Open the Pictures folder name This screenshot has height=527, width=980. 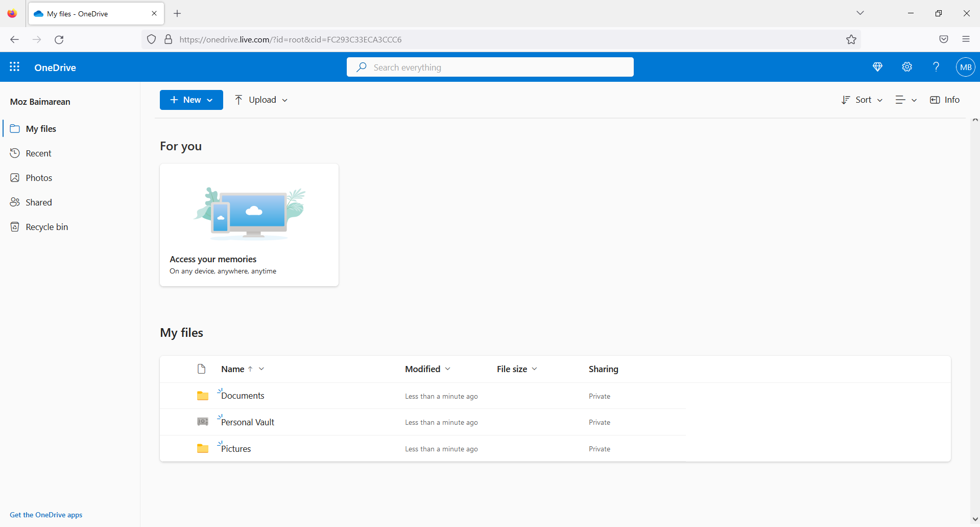tap(236, 449)
